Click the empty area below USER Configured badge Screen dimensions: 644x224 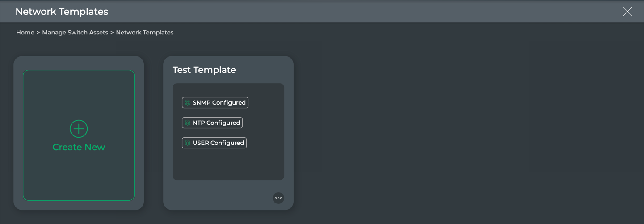228,165
